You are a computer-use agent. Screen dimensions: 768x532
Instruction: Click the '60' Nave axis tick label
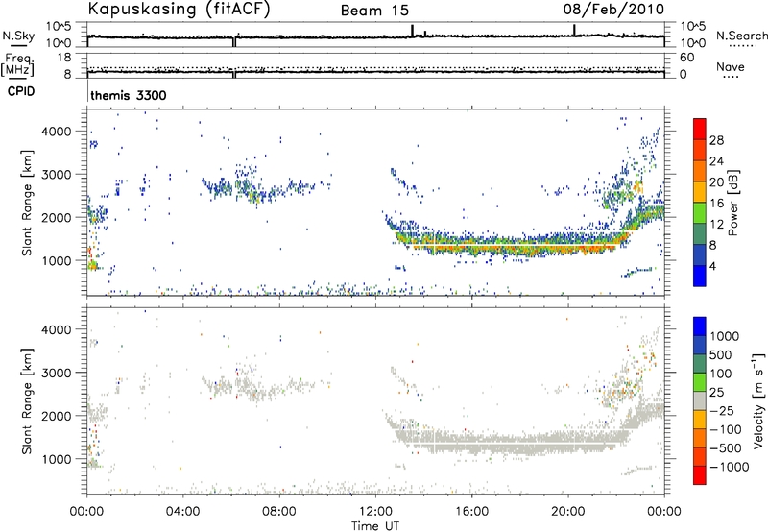click(686, 58)
